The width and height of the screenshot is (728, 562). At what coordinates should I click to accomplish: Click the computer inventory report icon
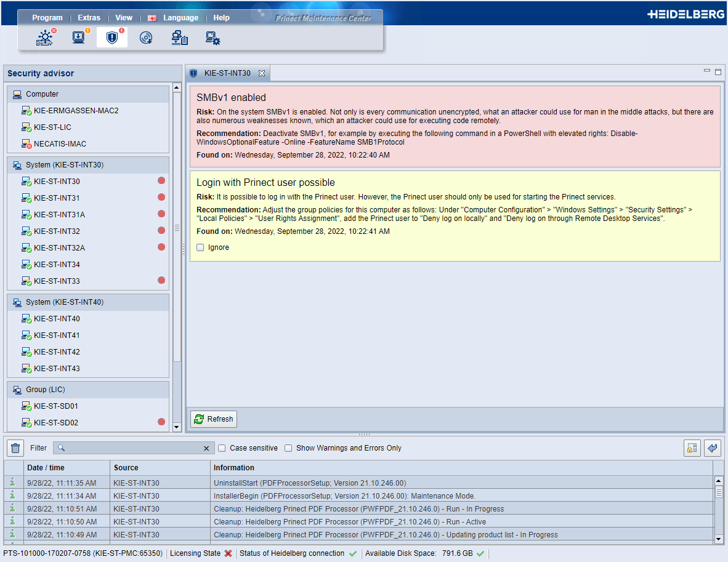pos(179,38)
